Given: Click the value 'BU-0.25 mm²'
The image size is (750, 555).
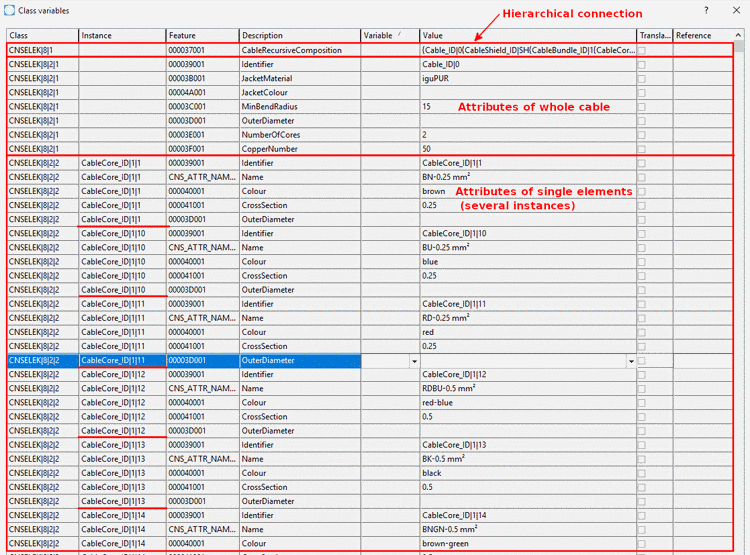Looking at the screenshot, I should pyautogui.click(x=528, y=247).
